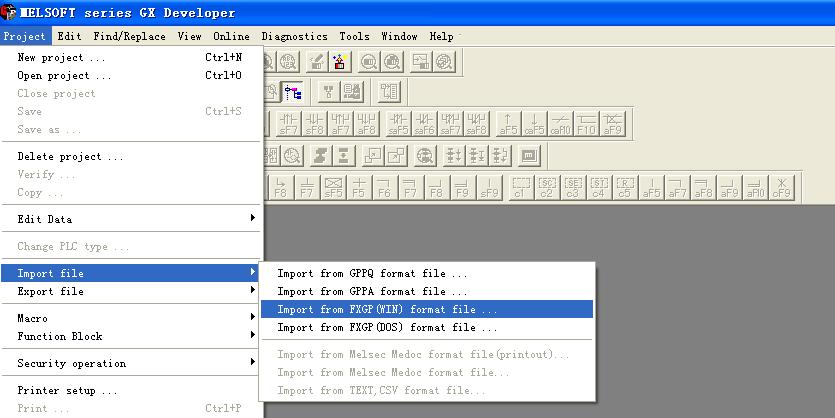Select the c5 reset [R] icon
The image size is (835, 418).
point(624,187)
